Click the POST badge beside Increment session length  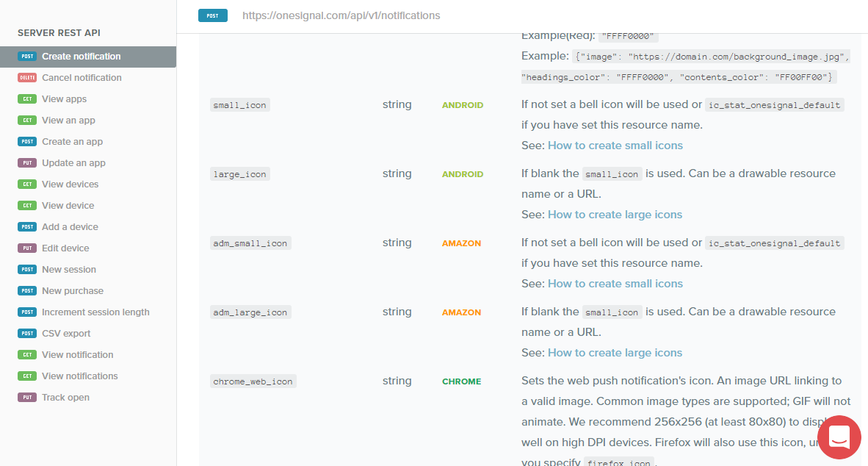pos(27,312)
